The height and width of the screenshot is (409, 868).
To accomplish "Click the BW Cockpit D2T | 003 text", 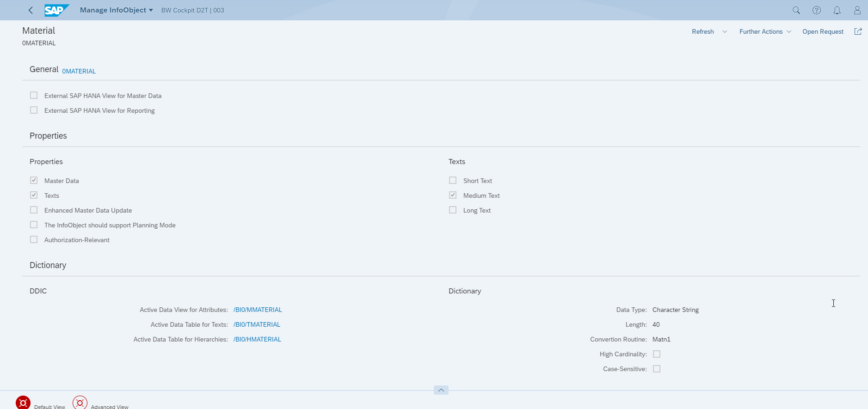I will [192, 10].
